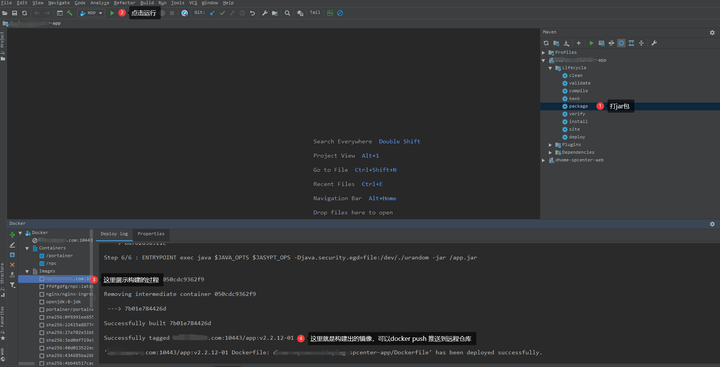
Task: Click the Docker filter funnel icon
Action: [12, 285]
